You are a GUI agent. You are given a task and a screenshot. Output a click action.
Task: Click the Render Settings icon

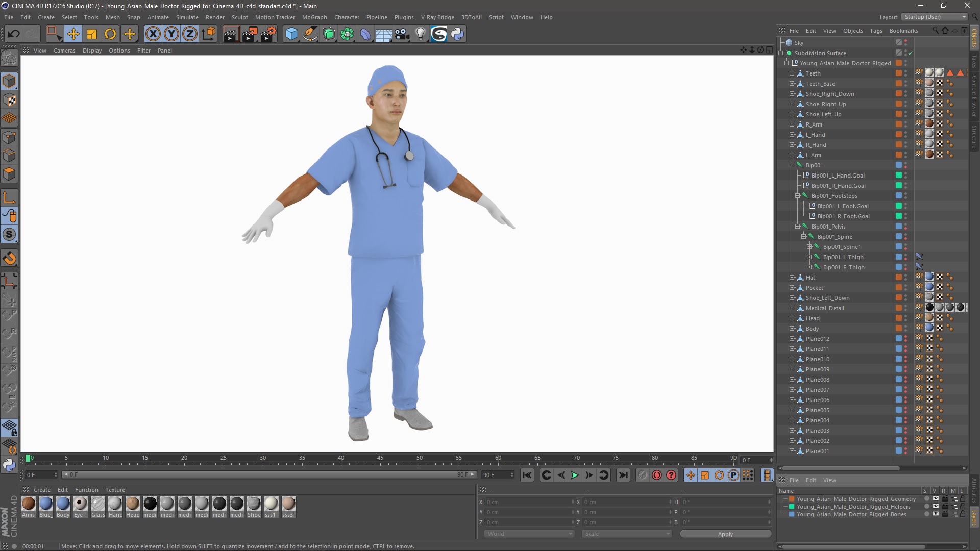(x=268, y=33)
